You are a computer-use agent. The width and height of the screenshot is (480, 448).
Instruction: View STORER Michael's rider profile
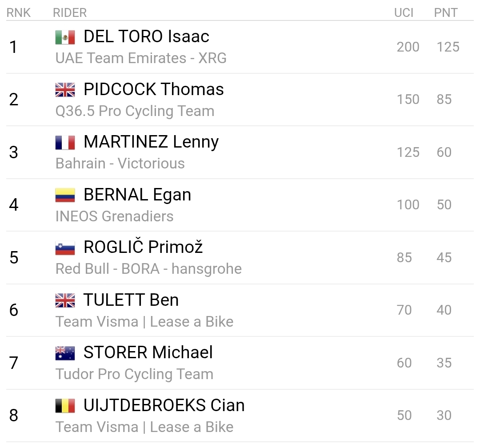[148, 353]
